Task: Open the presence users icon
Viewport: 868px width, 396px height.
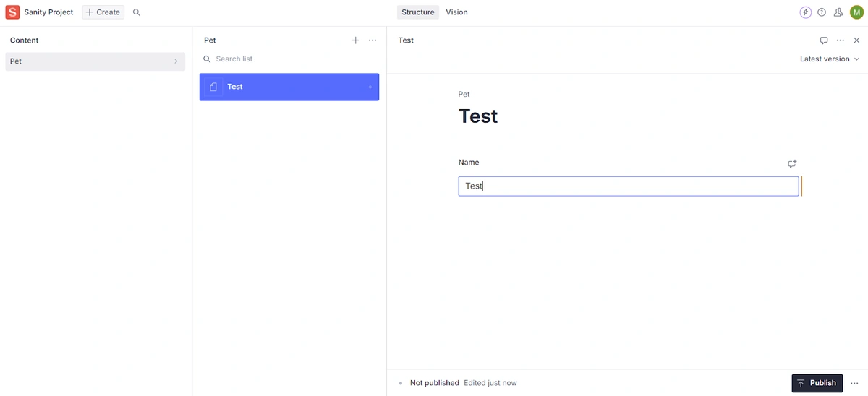Action: (x=838, y=12)
